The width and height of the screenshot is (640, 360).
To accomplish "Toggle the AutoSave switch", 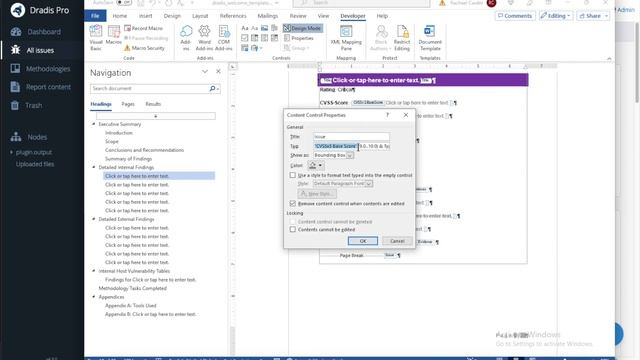I will coord(124,2).
